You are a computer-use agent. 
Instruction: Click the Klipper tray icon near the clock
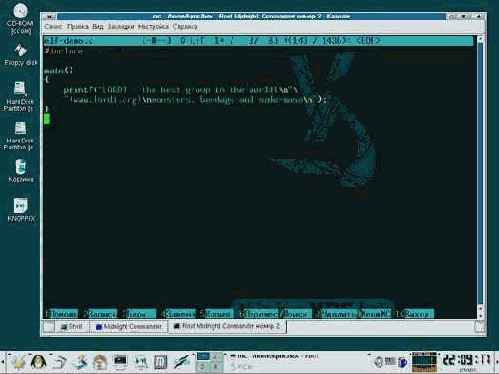coord(378,362)
